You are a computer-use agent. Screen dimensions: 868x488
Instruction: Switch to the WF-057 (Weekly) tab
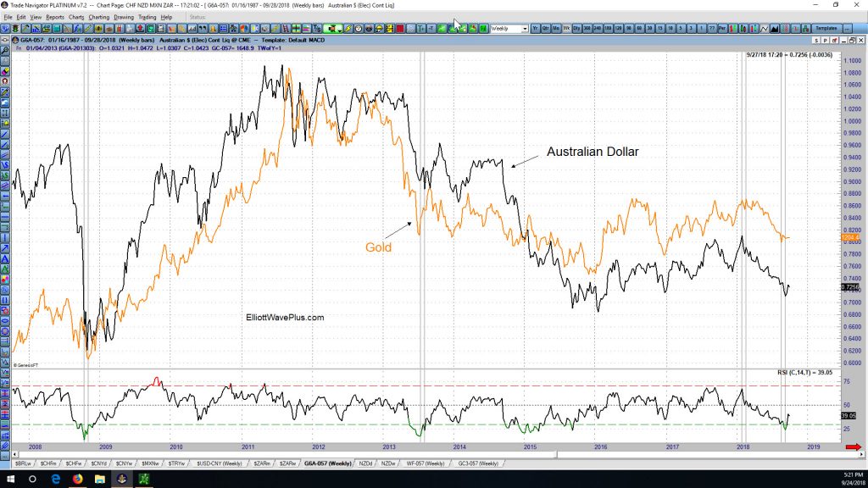pyautogui.click(x=426, y=463)
